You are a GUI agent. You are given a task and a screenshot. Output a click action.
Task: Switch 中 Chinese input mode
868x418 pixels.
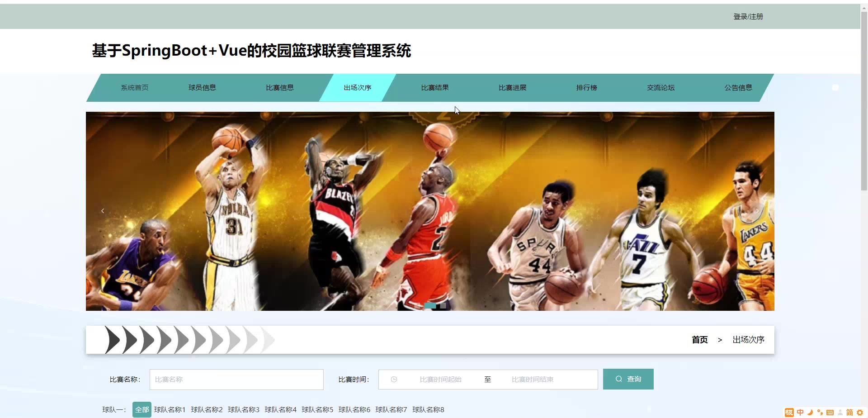coord(800,412)
